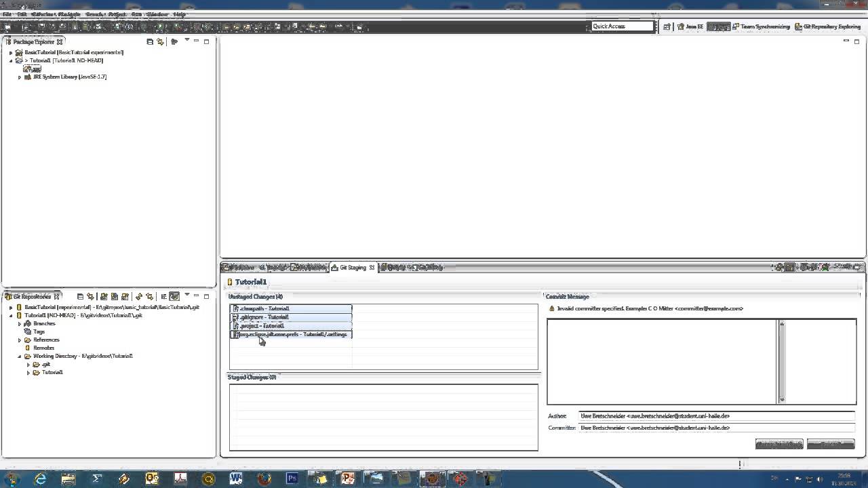Open Package Explorer view menu arrow
The height and width of the screenshot is (488, 868).
[186, 41]
